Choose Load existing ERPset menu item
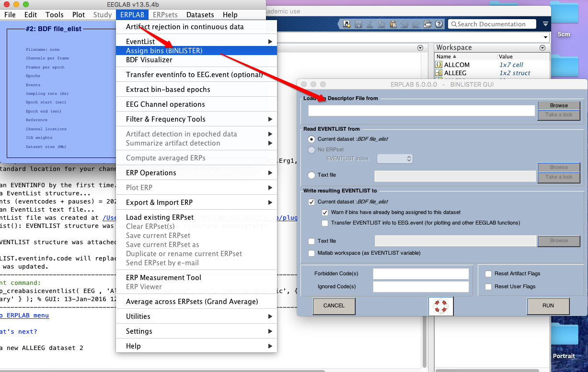The image size is (588, 372). [196, 217]
